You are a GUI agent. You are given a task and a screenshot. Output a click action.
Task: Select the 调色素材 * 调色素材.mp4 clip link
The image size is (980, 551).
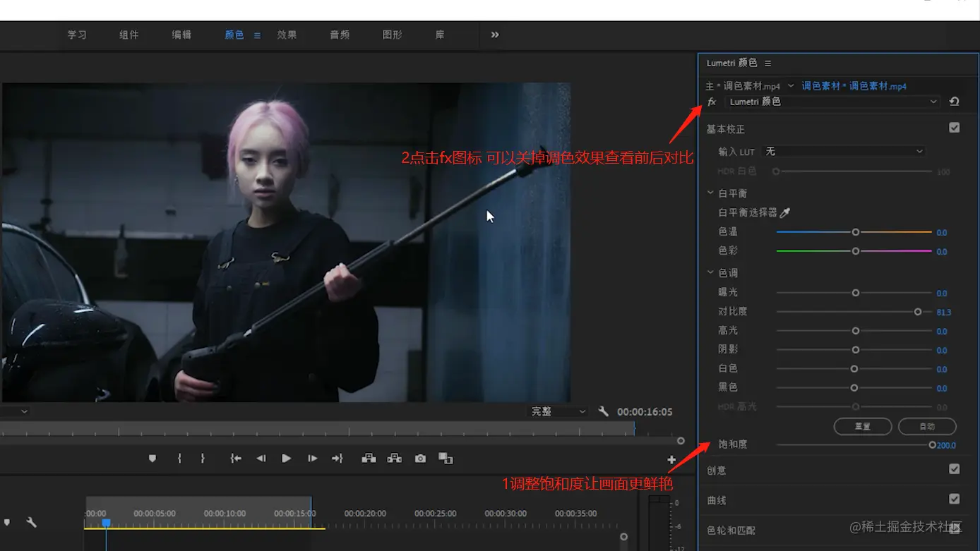[x=854, y=86]
